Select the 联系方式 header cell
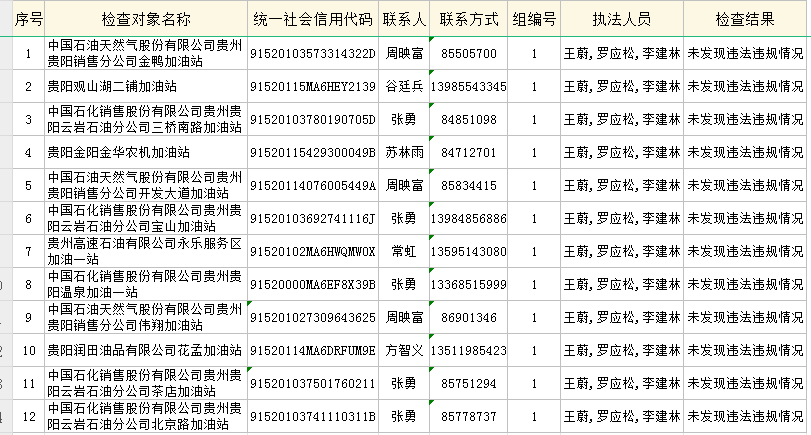The width and height of the screenshot is (811, 435). click(x=469, y=19)
